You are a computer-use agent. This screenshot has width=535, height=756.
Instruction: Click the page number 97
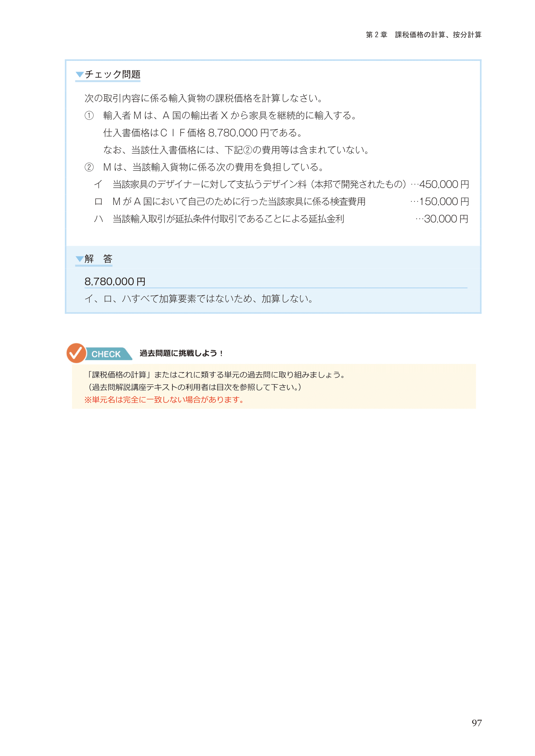click(476, 723)
